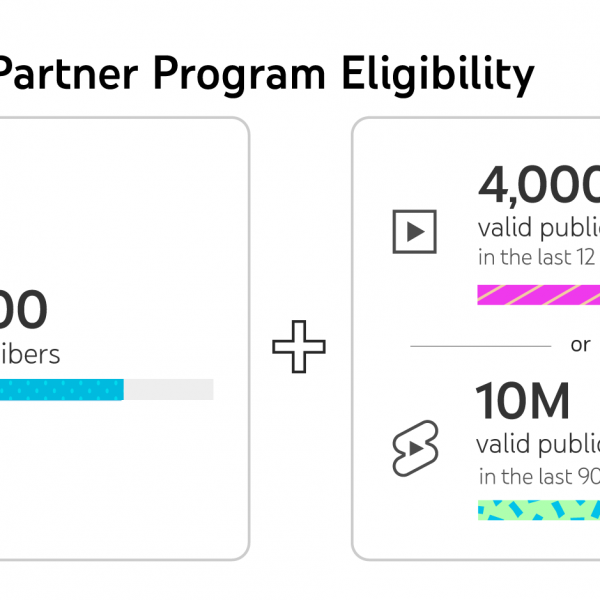
Task: Click 'valid public' text under 10M
Action: (538, 445)
